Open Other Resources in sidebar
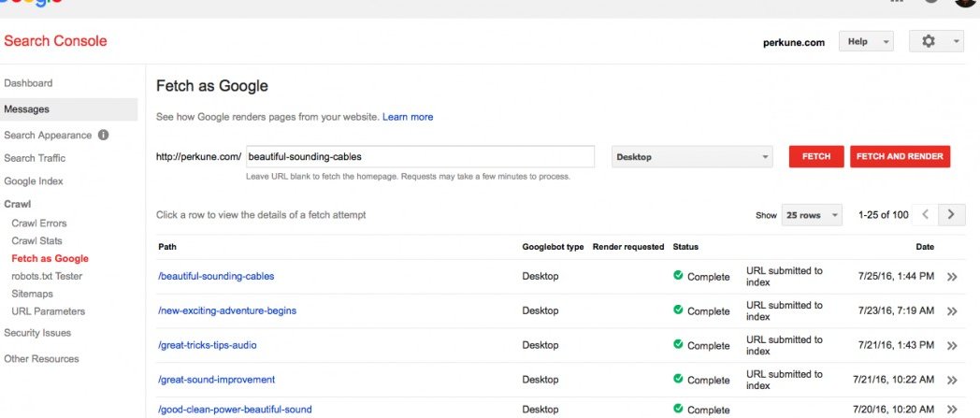 click(41, 359)
